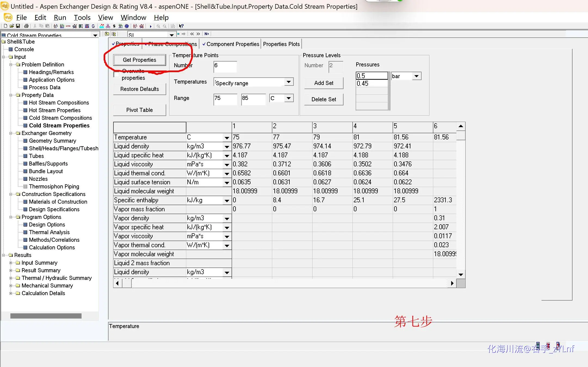The image size is (588, 367).
Task: Click the next form double-right arrows
Action: pyautogui.click(x=198, y=34)
